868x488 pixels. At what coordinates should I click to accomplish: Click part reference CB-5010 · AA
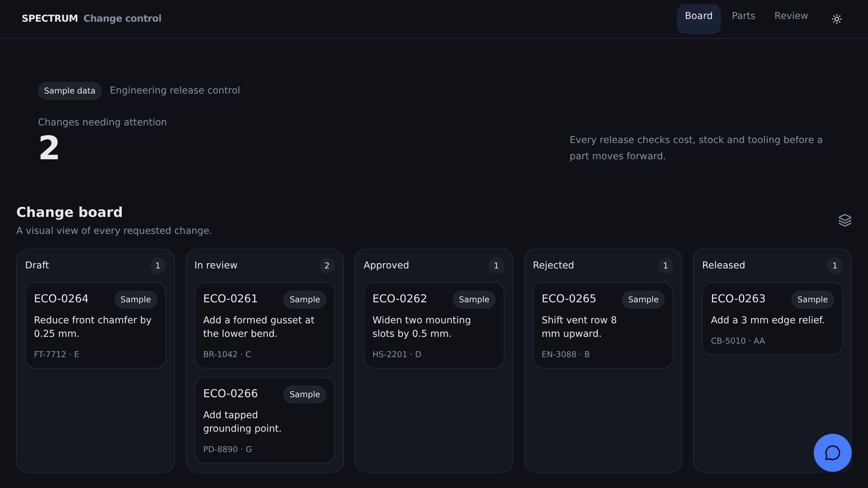[x=738, y=341]
